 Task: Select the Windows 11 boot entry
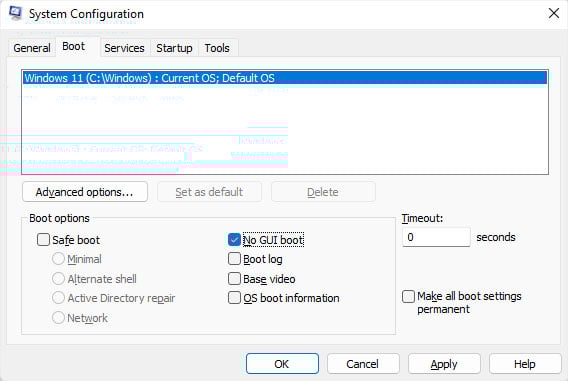[x=285, y=78]
